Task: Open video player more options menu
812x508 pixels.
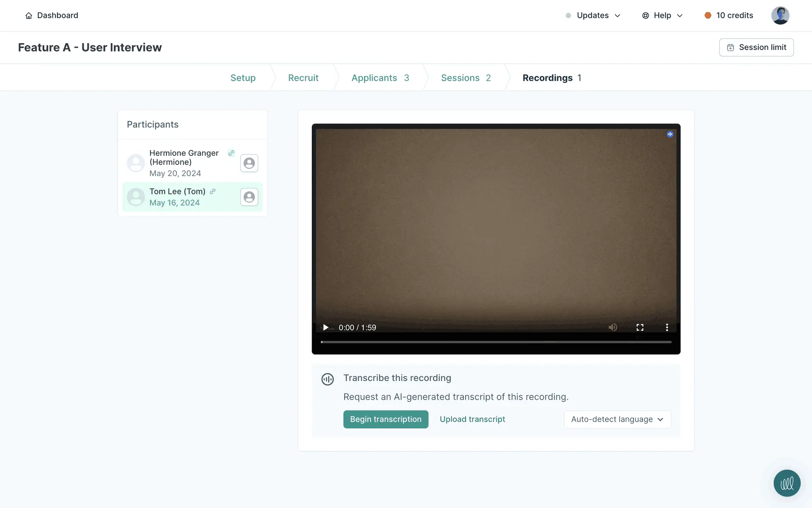Action: click(667, 327)
